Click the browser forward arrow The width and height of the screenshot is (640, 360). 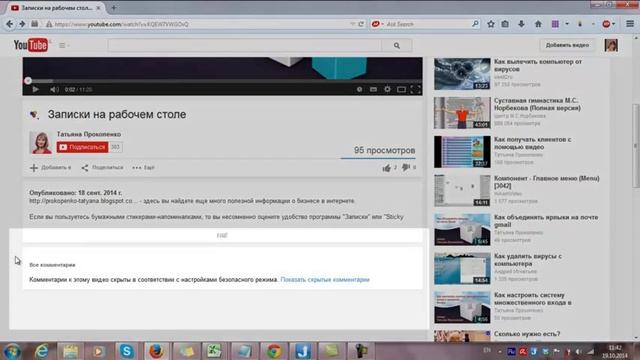click(x=22, y=24)
